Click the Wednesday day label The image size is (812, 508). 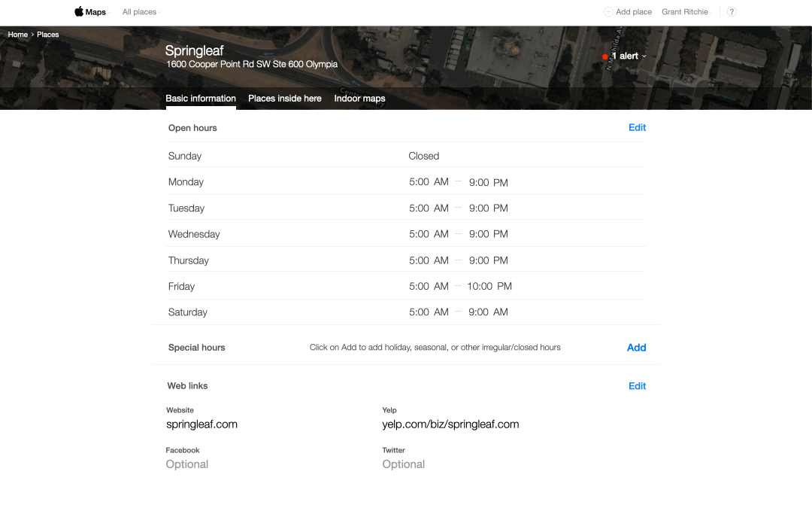click(194, 234)
